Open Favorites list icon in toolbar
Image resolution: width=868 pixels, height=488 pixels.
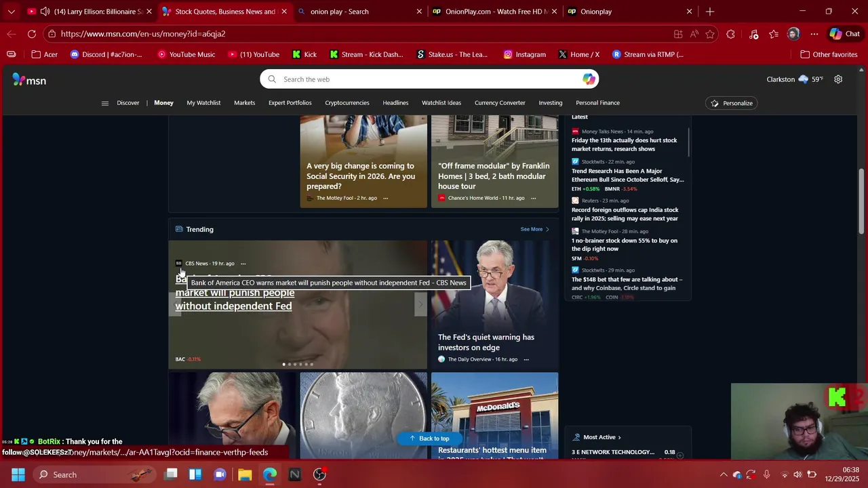[774, 34]
